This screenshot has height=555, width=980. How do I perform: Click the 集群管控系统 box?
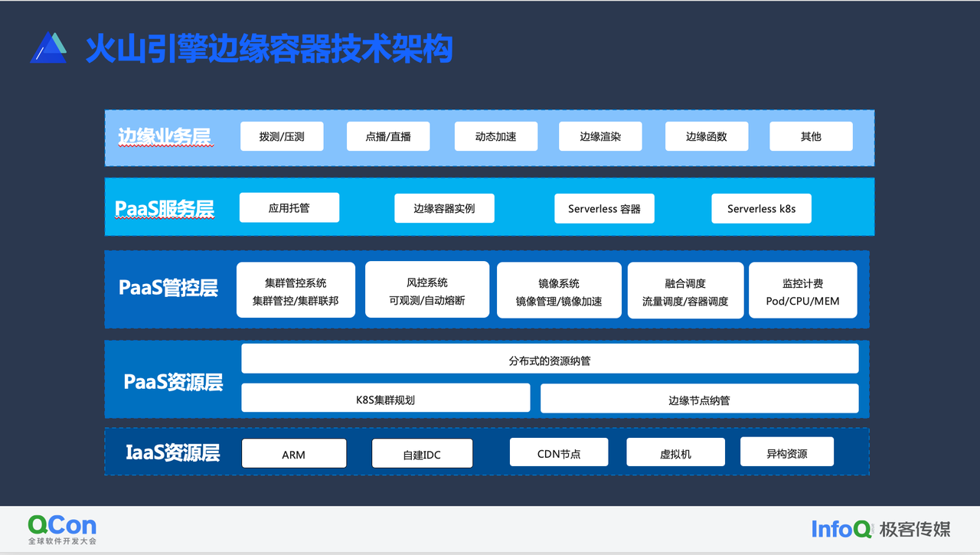[296, 290]
